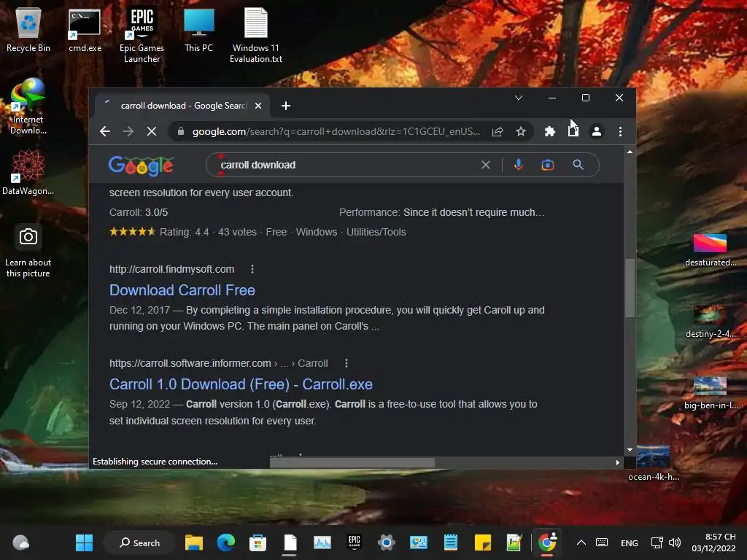Open Microsoft Store from the taskbar
Viewport: 747px width, 560px height.
coord(258,542)
